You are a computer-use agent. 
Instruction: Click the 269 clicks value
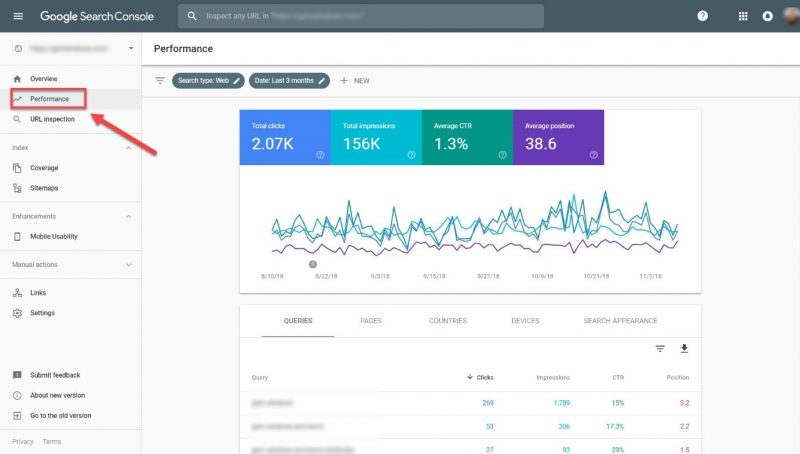488,403
